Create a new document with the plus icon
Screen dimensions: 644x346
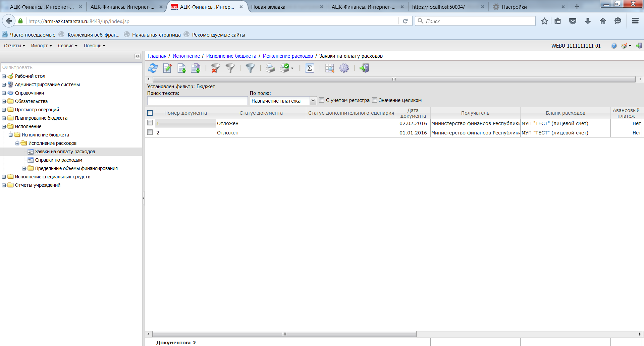click(x=181, y=68)
